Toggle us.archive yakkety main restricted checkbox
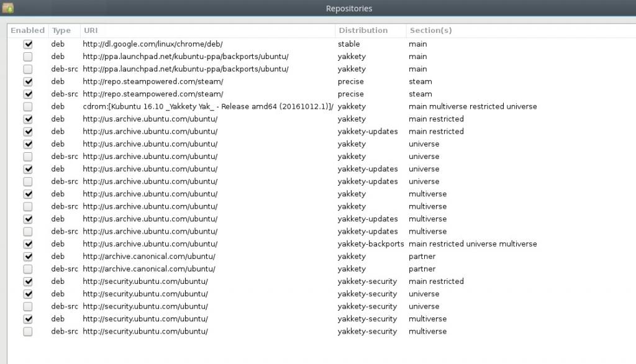 tap(27, 119)
